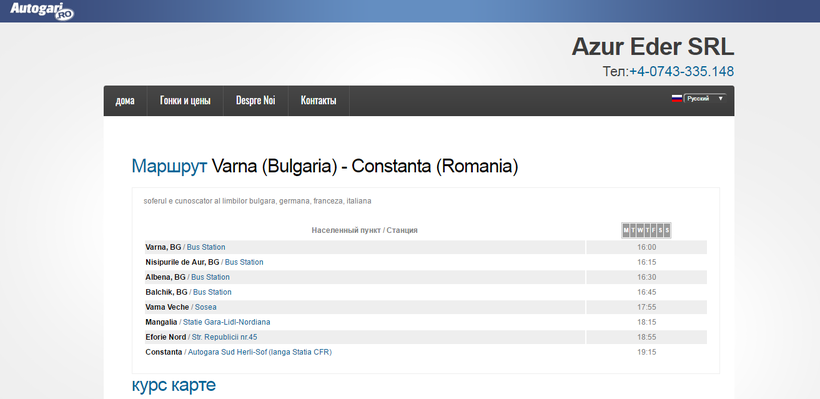This screenshot has width=820, height=399.
Task: Call phone number +4-0743-335.148 link
Action: (x=681, y=71)
